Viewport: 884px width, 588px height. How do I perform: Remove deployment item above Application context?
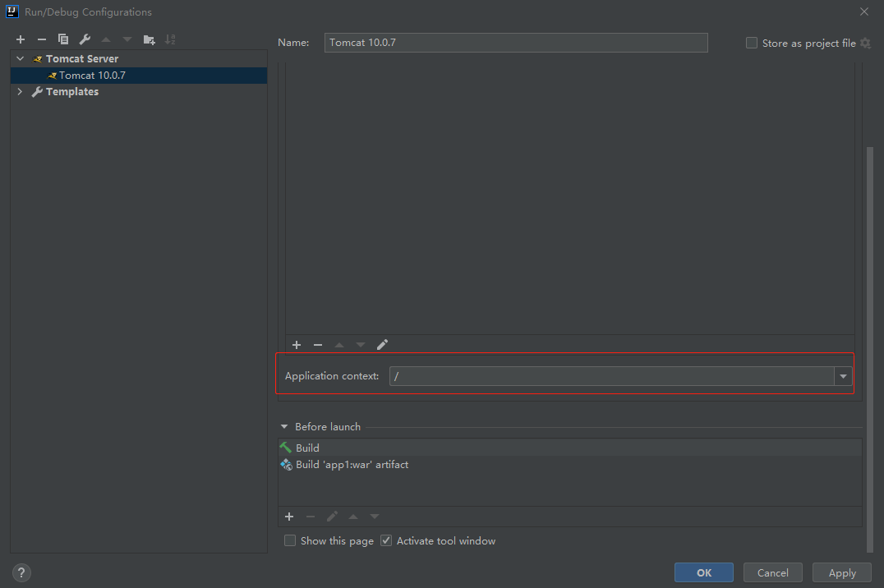tap(318, 344)
